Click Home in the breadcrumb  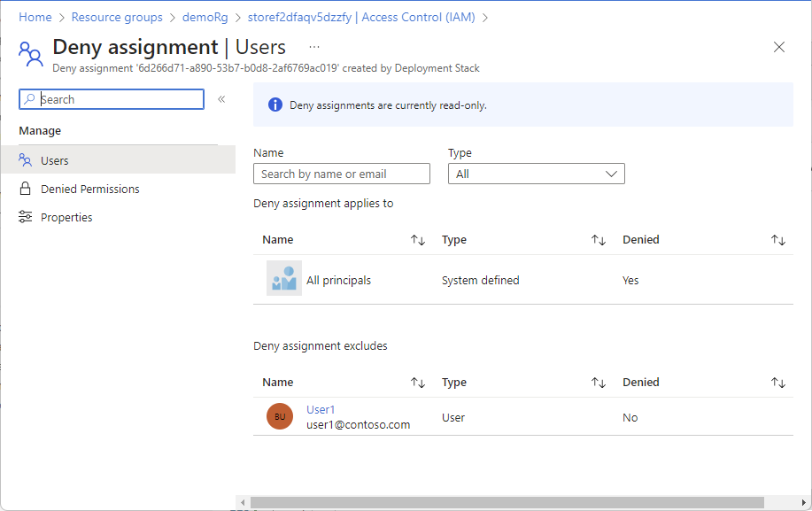tap(35, 17)
